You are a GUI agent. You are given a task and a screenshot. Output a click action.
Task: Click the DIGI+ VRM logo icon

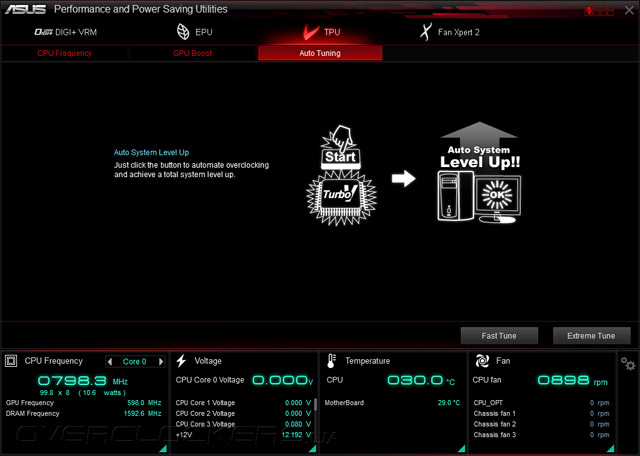43,32
